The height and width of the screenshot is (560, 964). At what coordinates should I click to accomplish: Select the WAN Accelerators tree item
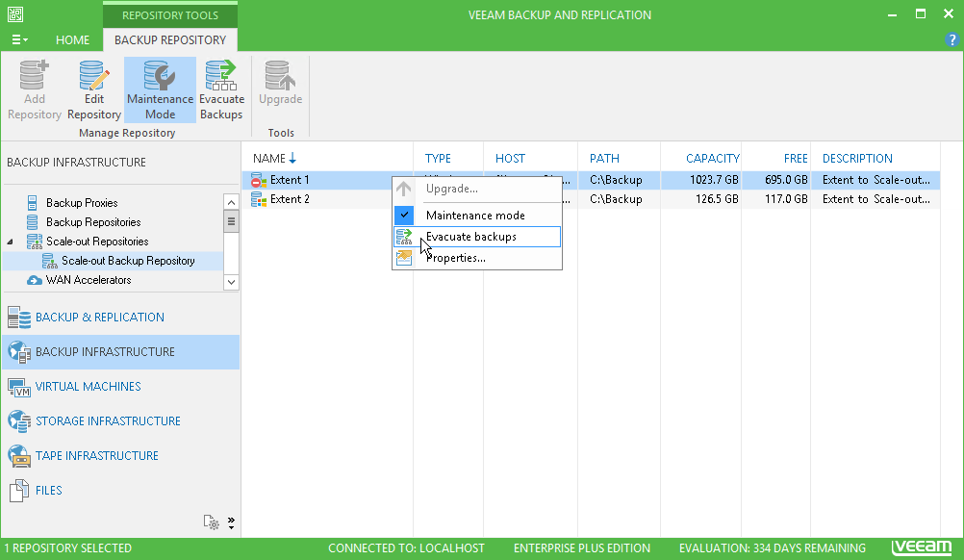(x=89, y=280)
